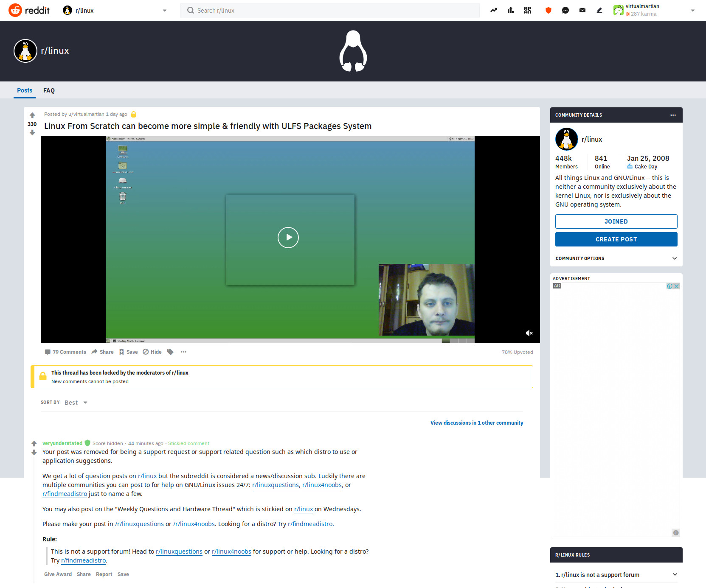Image resolution: width=706 pixels, height=588 pixels.
Task: Click the Reddit shield icon in header
Action: tap(548, 10)
